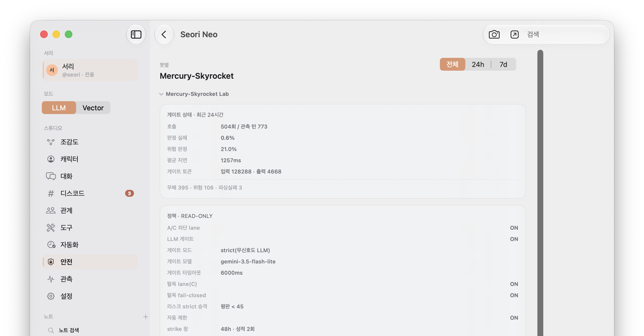
Task: Open 조감도 in the sidebar
Action: point(90,142)
